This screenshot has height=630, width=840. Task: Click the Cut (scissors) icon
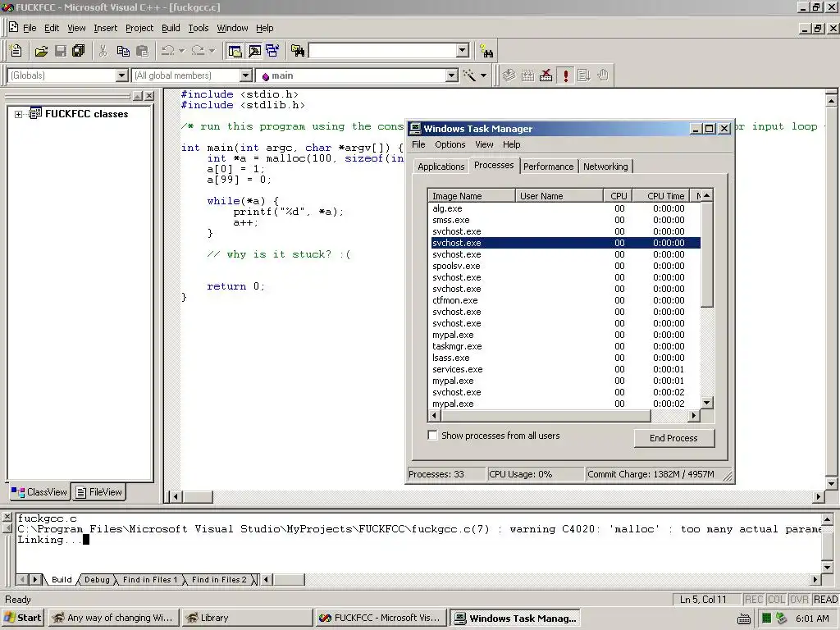tap(103, 51)
